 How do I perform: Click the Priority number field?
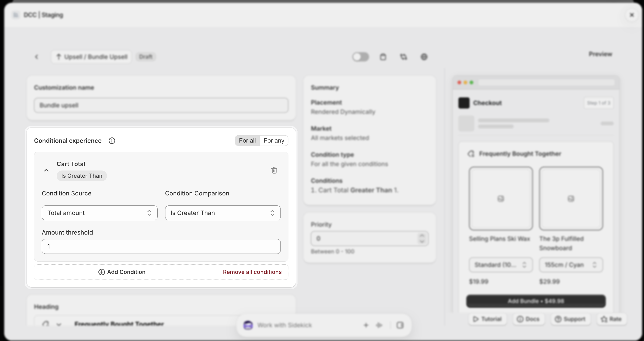click(x=370, y=239)
